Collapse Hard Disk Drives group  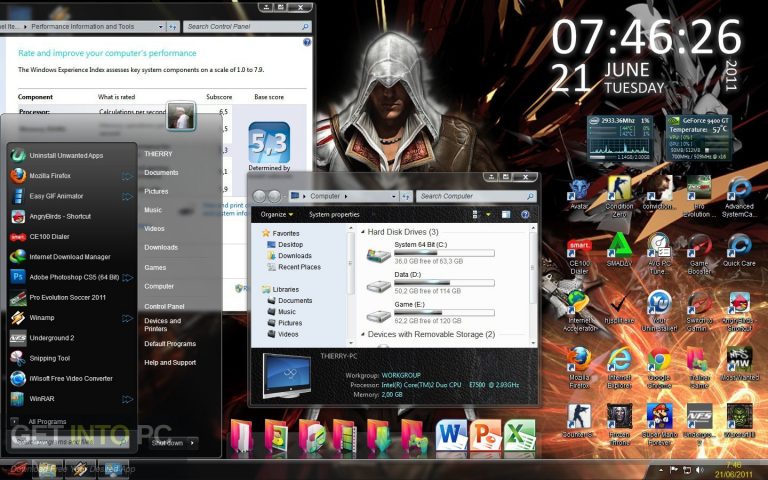pos(363,232)
